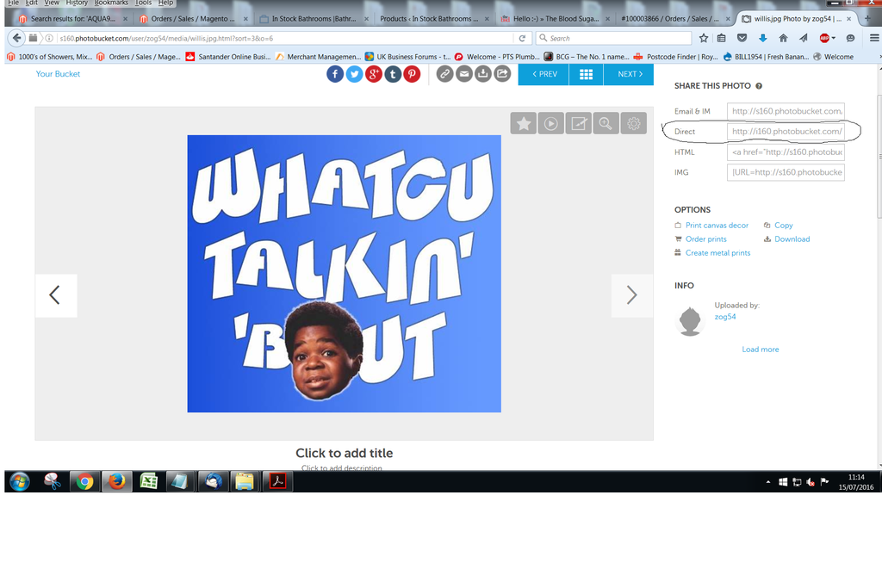Go to previous photo with left arrow

56,295
